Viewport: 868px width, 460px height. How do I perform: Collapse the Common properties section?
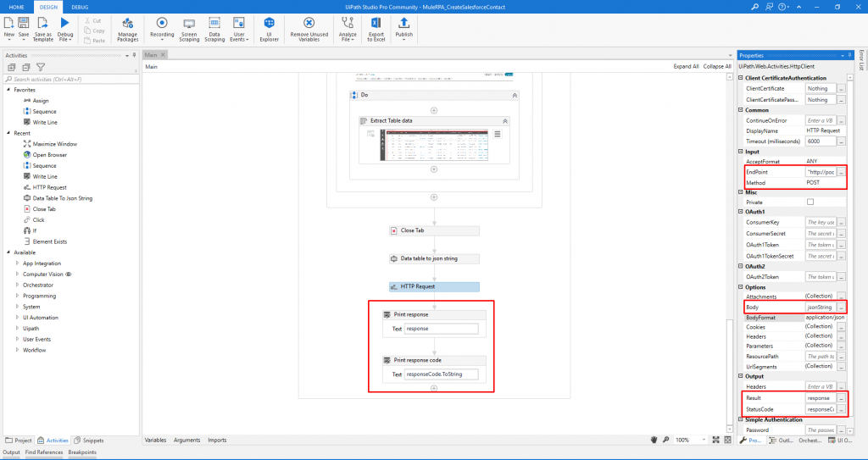pos(741,110)
